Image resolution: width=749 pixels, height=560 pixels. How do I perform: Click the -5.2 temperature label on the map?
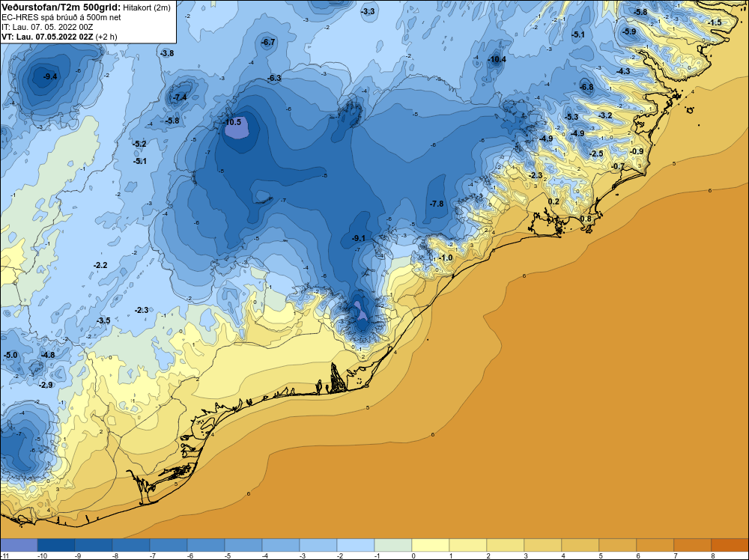click(x=139, y=144)
